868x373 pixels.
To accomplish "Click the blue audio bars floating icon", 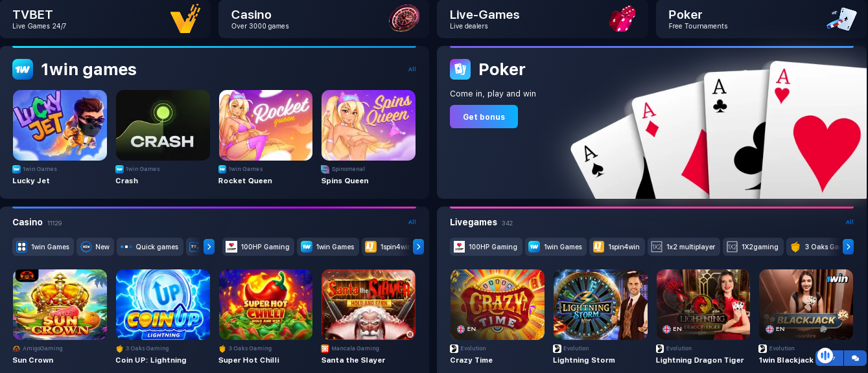I will (x=825, y=356).
